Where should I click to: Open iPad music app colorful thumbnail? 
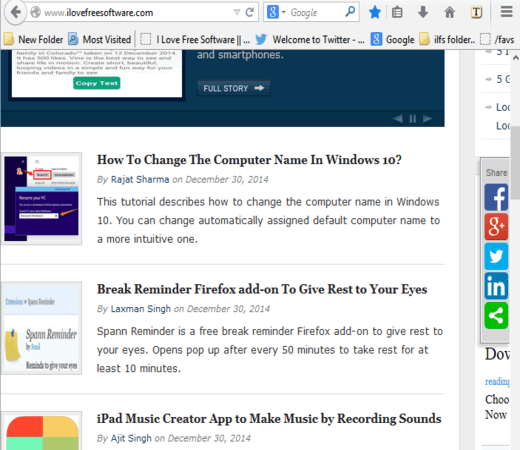[x=42, y=431]
